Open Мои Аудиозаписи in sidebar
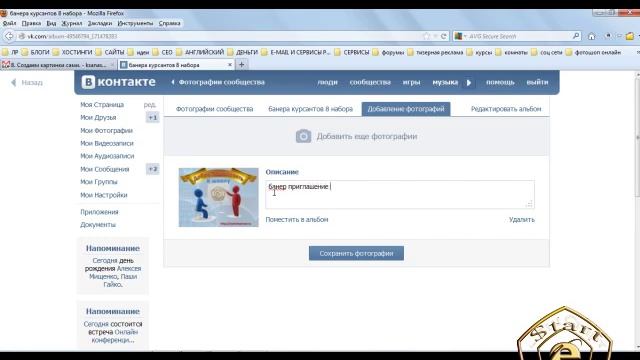640x360 pixels. (107, 156)
